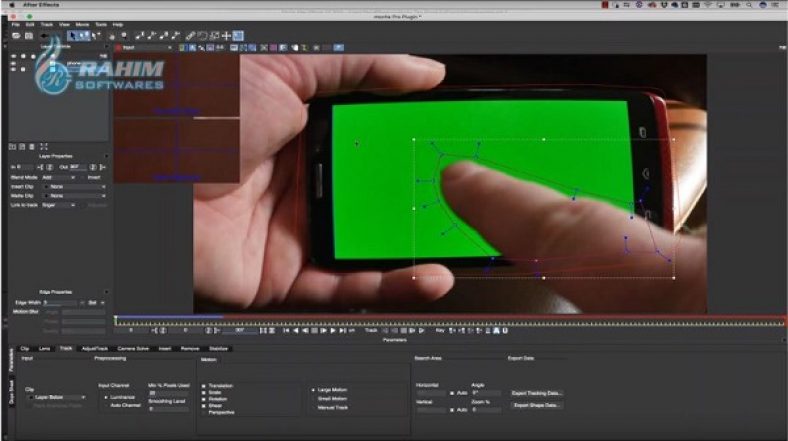
Task: Open the Track menu in menu bar
Action: tap(47, 24)
